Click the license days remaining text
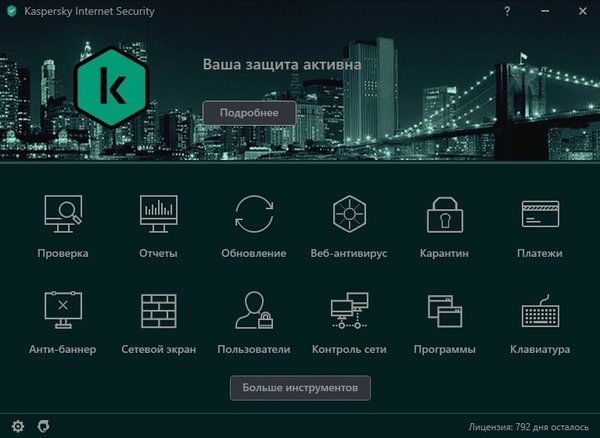 click(x=528, y=427)
